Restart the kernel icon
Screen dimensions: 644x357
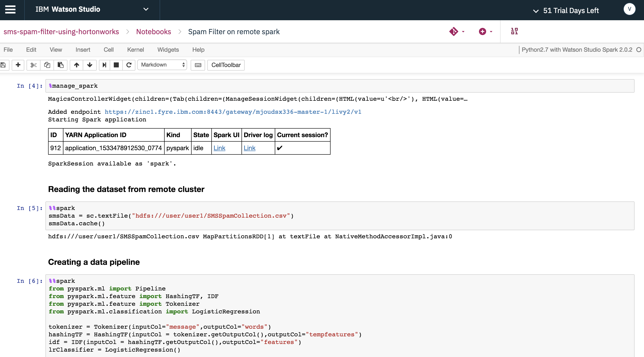tap(129, 65)
